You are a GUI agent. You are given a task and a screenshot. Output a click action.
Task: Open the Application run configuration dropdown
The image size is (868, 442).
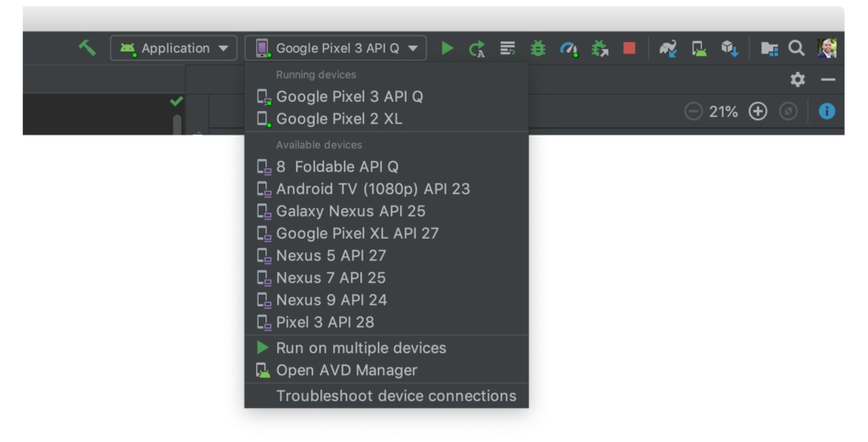[x=174, y=48]
